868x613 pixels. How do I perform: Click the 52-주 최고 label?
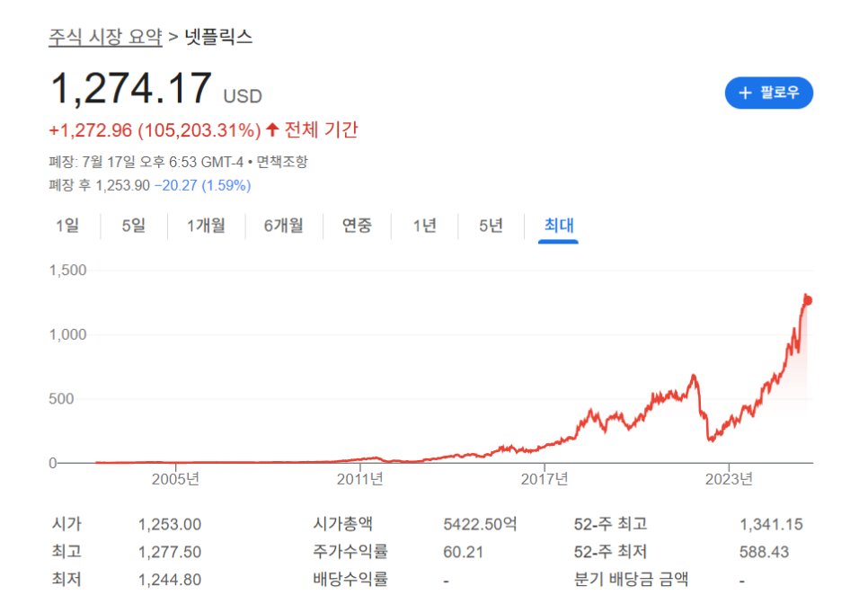pyautogui.click(x=611, y=524)
